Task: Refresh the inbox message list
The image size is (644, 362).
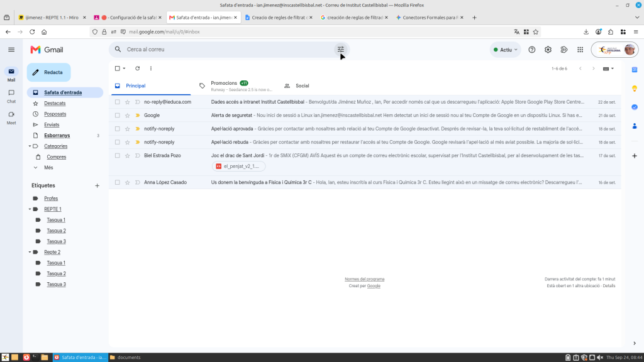Action: [x=138, y=69]
